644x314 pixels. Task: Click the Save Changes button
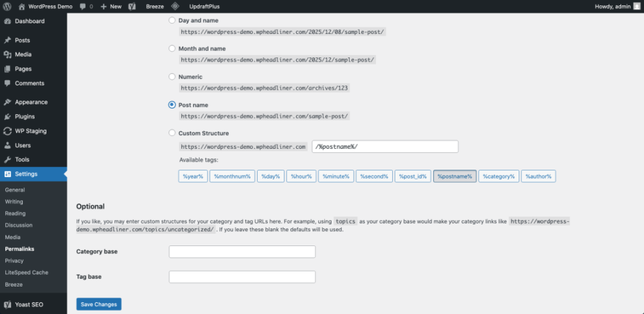click(99, 304)
